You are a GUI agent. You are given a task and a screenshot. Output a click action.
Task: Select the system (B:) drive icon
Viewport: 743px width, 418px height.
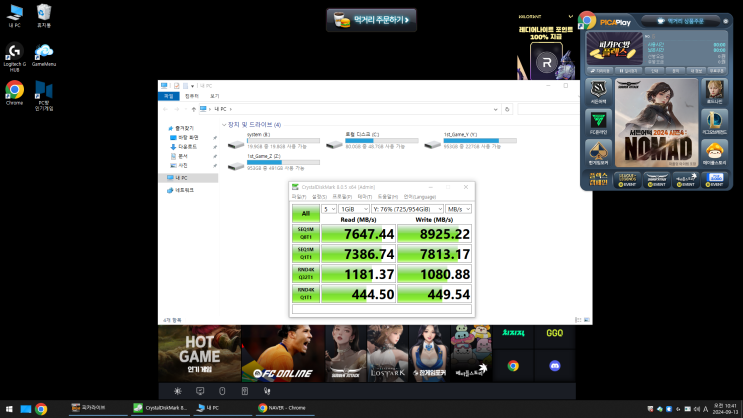(x=236, y=144)
